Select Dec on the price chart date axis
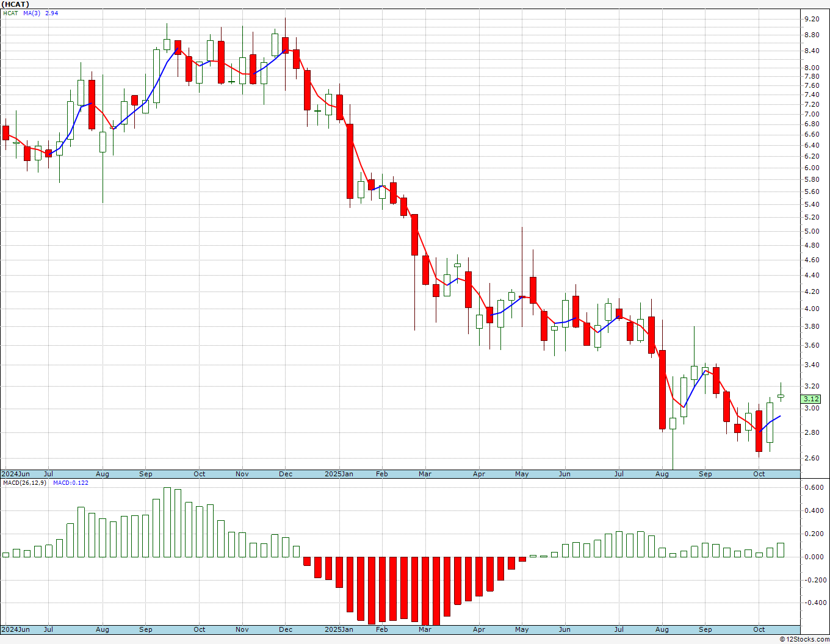The height and width of the screenshot is (644, 830). 286,474
